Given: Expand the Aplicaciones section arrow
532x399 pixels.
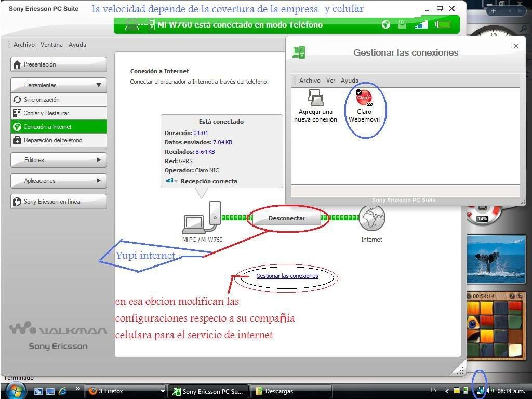Looking at the screenshot, I should tap(99, 180).
